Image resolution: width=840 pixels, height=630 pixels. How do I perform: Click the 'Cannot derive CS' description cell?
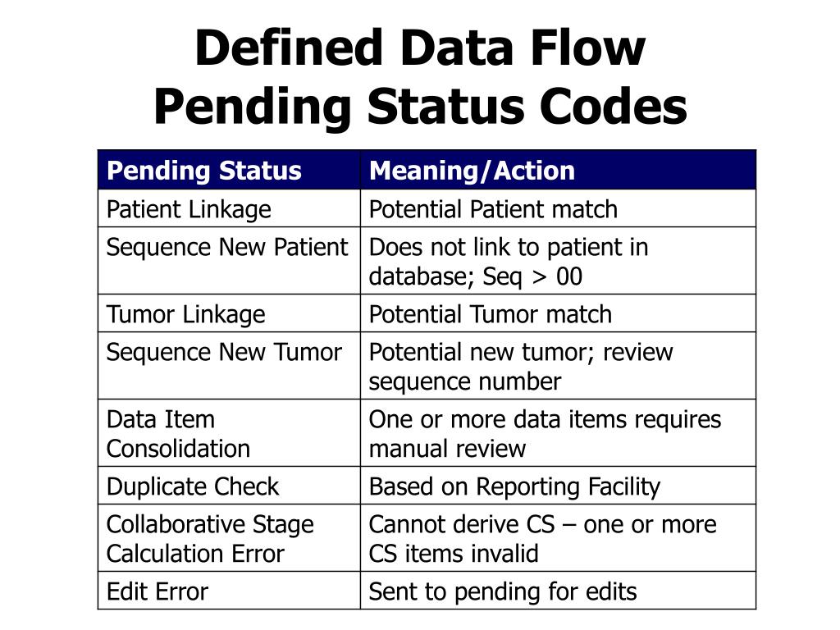click(558, 538)
